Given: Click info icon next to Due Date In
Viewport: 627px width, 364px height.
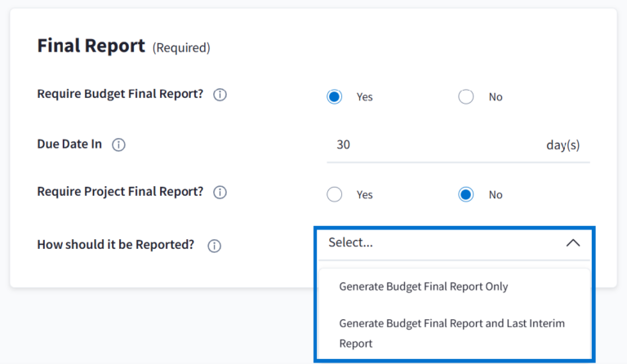Looking at the screenshot, I should coord(118,144).
